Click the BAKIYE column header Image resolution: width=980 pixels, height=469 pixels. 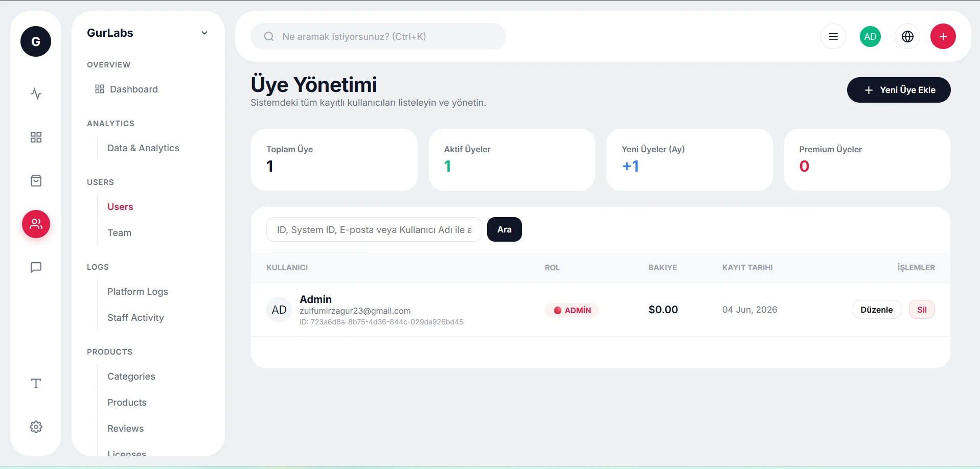(663, 268)
